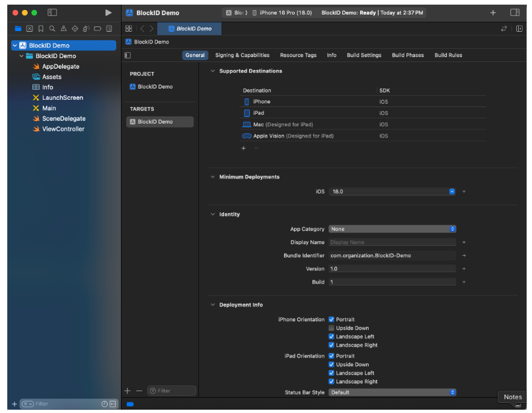
Task: Select the BlockID Demo target
Action: [155, 122]
